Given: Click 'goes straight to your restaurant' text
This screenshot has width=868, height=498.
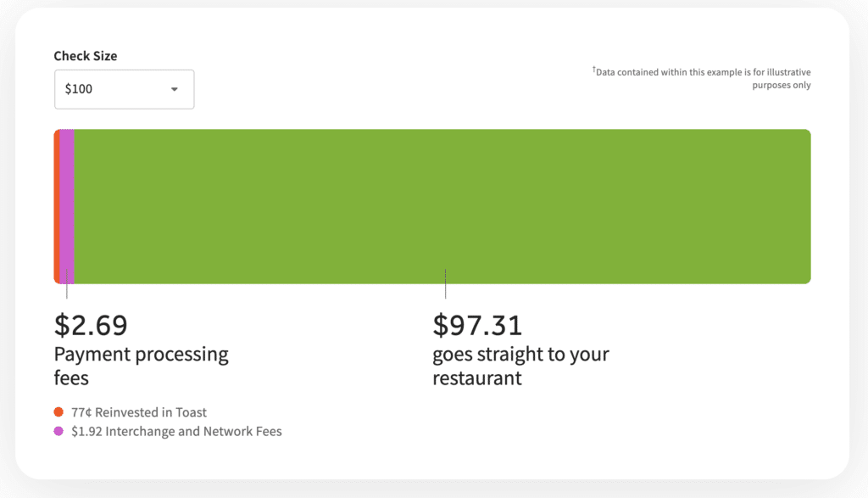Looking at the screenshot, I should click(520, 366).
